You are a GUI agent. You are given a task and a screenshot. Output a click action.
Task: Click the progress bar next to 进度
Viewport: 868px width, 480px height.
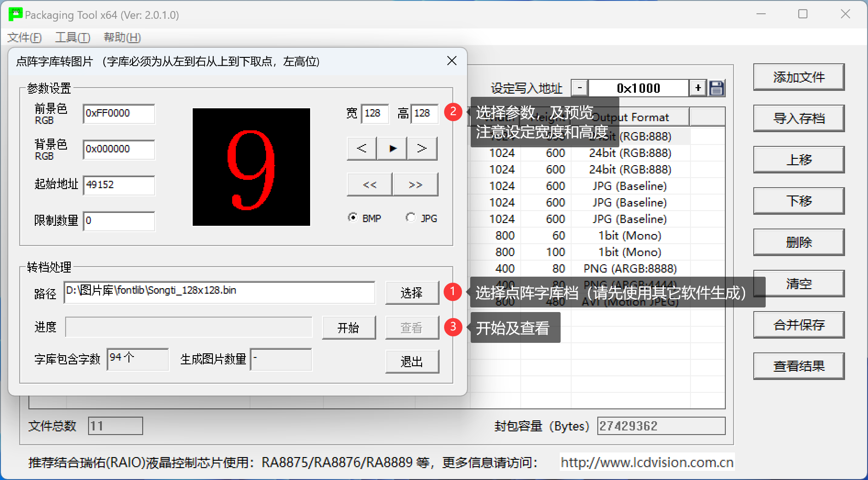coord(189,327)
